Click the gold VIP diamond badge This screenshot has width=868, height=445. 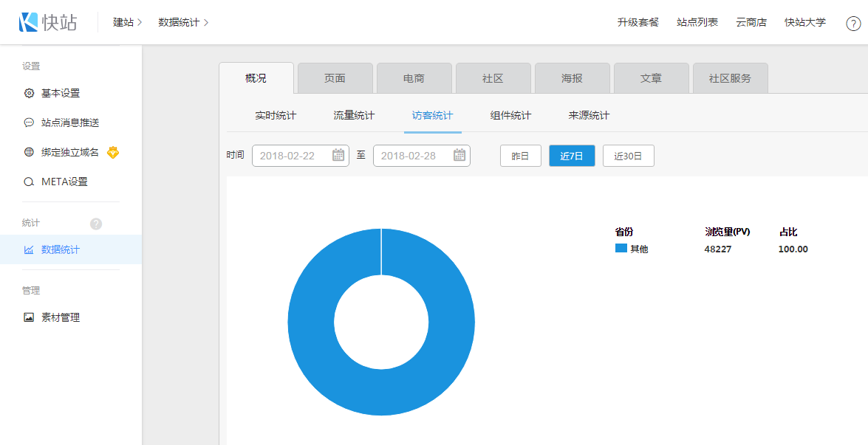click(x=112, y=153)
